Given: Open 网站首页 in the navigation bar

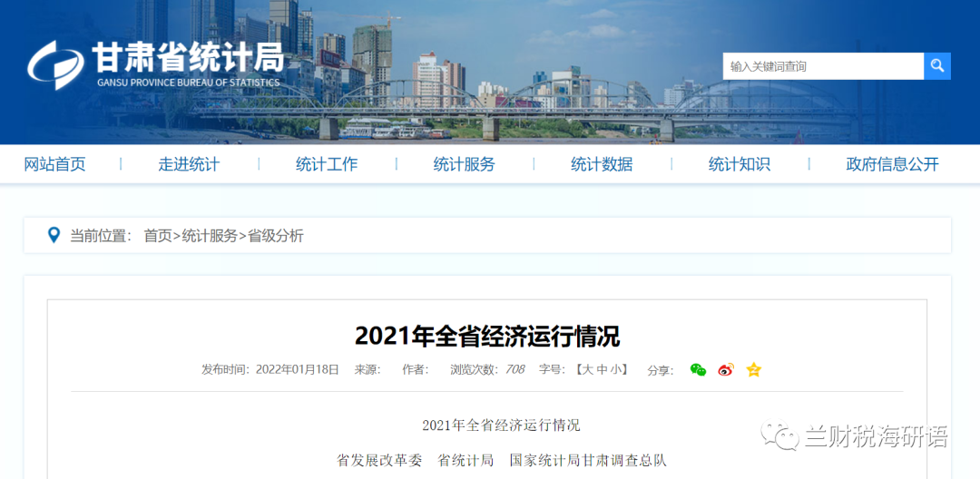Looking at the screenshot, I should (x=54, y=164).
